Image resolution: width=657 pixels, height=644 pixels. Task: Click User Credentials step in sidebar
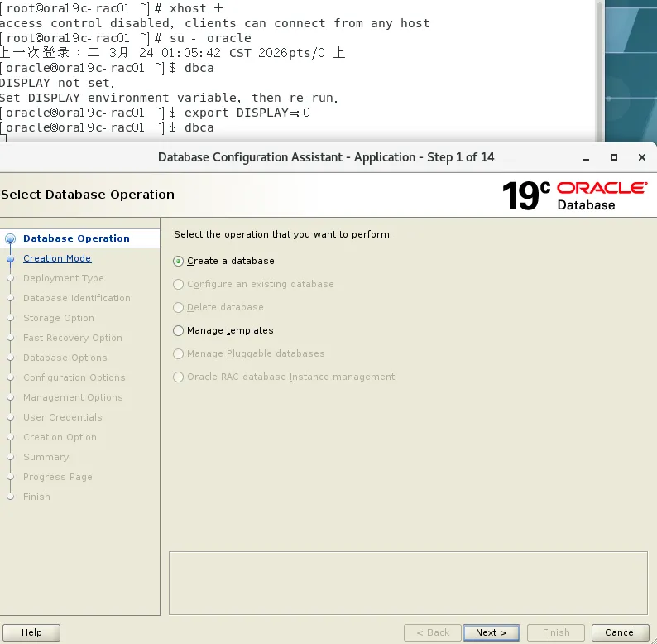coord(62,417)
